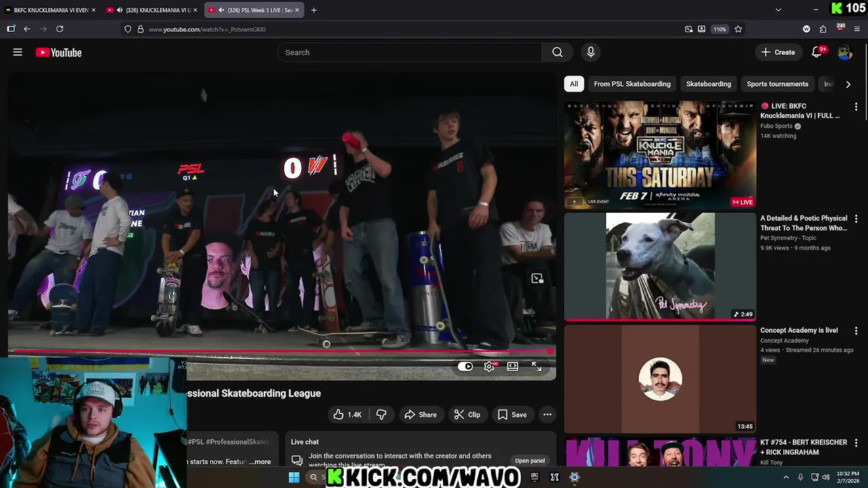Click the picture-in-picture overlay icon on video
This screenshot has height=488, width=868.
click(537, 279)
